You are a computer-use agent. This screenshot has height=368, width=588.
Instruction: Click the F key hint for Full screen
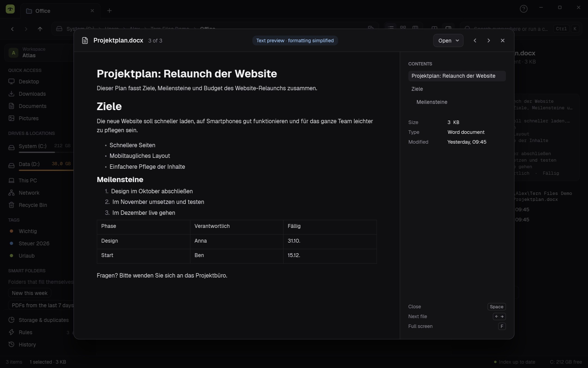(502, 326)
